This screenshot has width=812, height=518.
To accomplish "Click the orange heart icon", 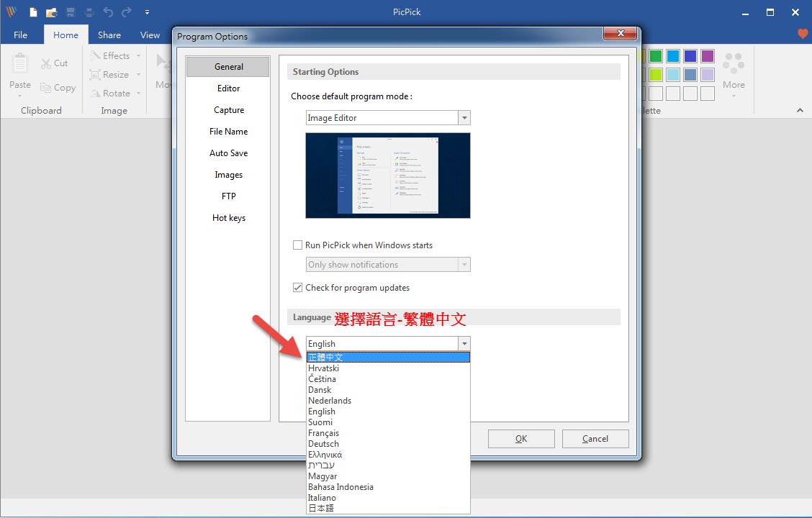I will [x=802, y=34].
